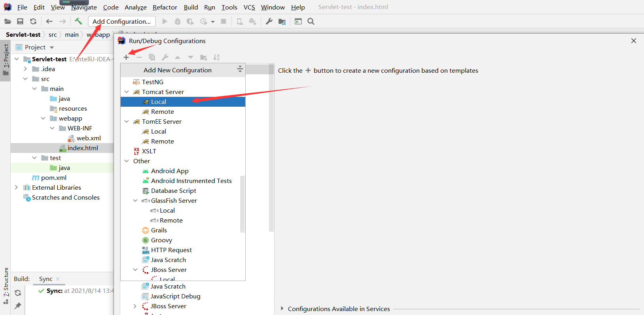Open the File menu
644x315 pixels.
pyautogui.click(x=22, y=7)
